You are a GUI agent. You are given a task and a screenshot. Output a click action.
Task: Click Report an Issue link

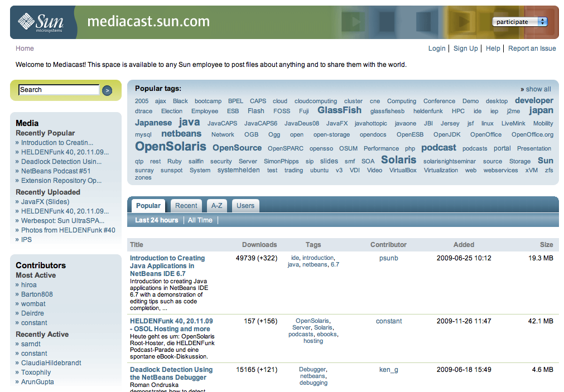(532, 49)
